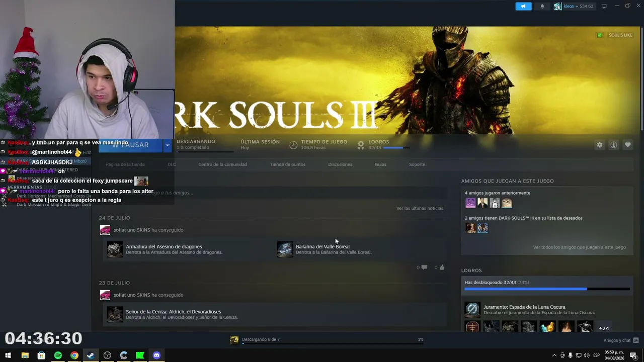Open the Bailarina del Valle Boreal achievement icon
Viewport: 644px width, 362px height.
[285, 249]
